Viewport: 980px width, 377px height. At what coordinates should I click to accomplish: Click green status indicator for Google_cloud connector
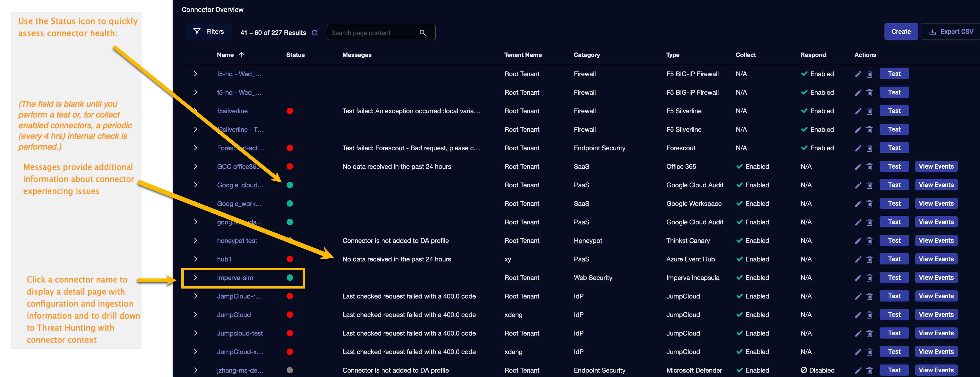click(289, 185)
